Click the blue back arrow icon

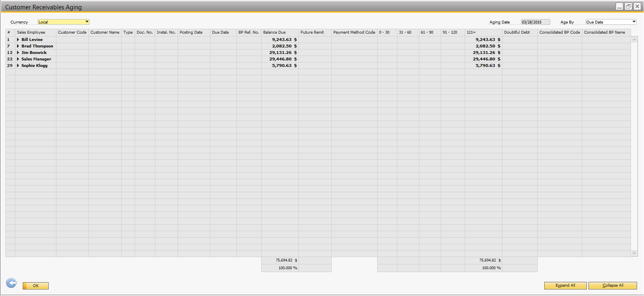(11, 283)
